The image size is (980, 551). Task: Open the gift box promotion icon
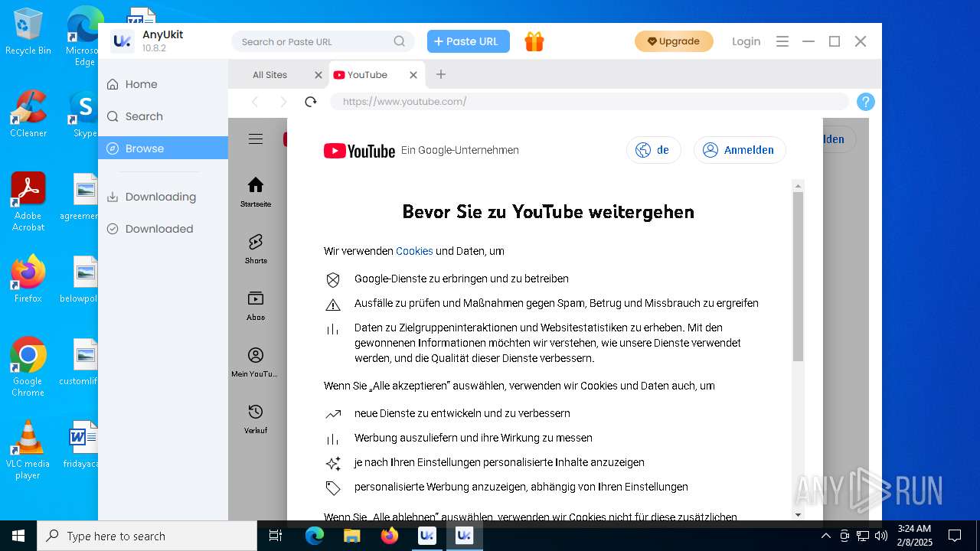[534, 41]
